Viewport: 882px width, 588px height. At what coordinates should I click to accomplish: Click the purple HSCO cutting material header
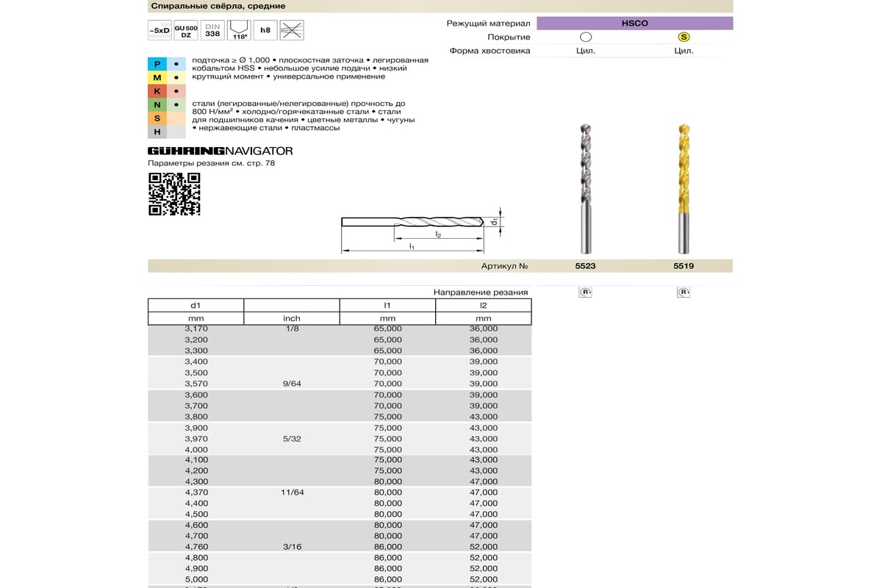[634, 24]
